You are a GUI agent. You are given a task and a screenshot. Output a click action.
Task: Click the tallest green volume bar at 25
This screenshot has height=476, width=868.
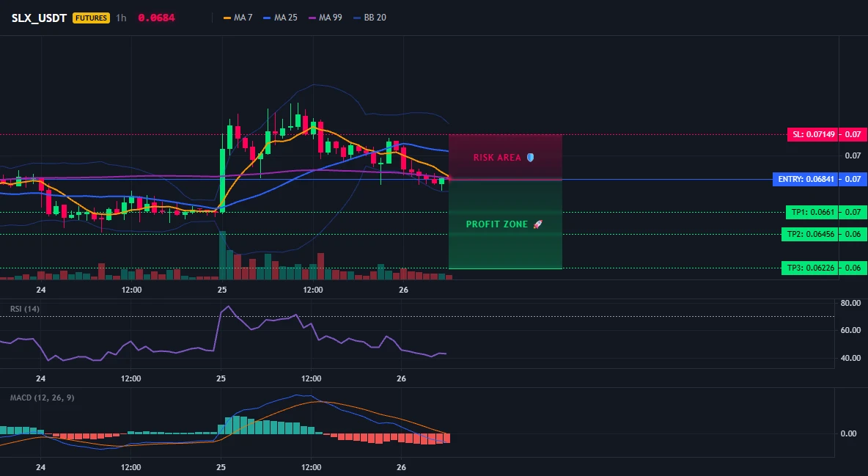[223, 255]
